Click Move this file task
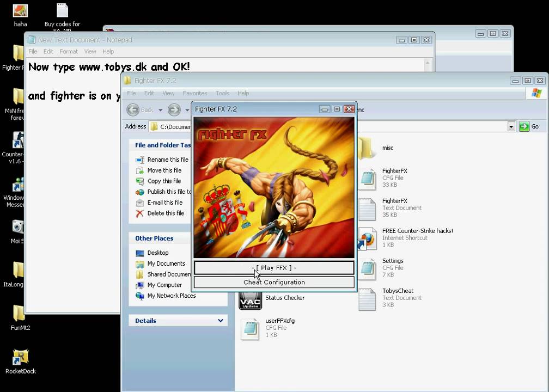This screenshot has width=549, height=392. [x=164, y=170]
